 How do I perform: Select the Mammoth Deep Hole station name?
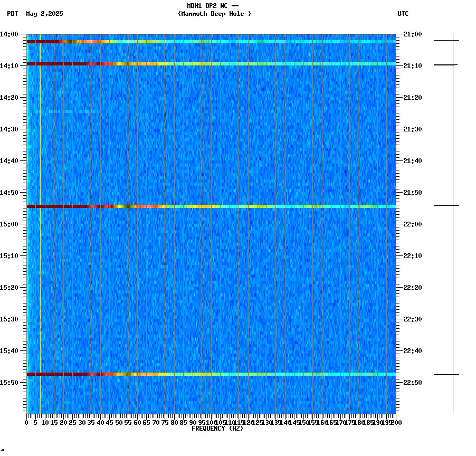coord(214,14)
